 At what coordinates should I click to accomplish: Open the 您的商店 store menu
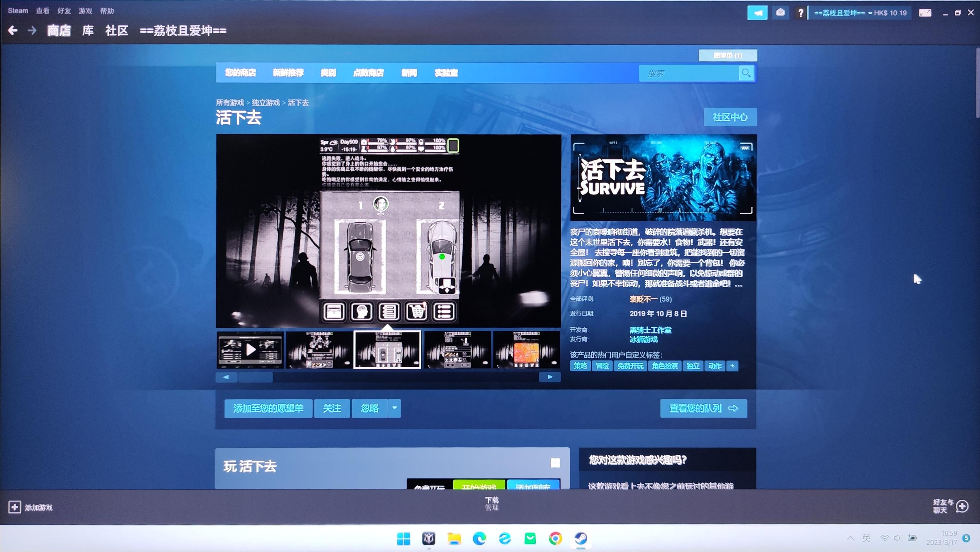coord(240,73)
